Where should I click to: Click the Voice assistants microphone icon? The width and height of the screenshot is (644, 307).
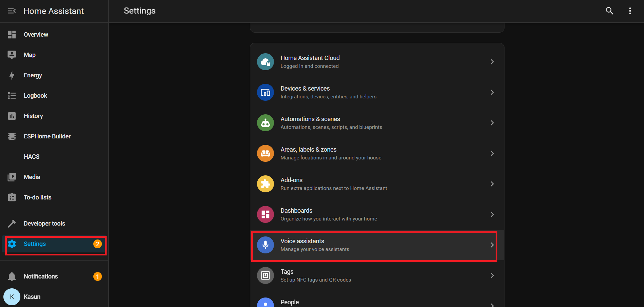(265, 245)
